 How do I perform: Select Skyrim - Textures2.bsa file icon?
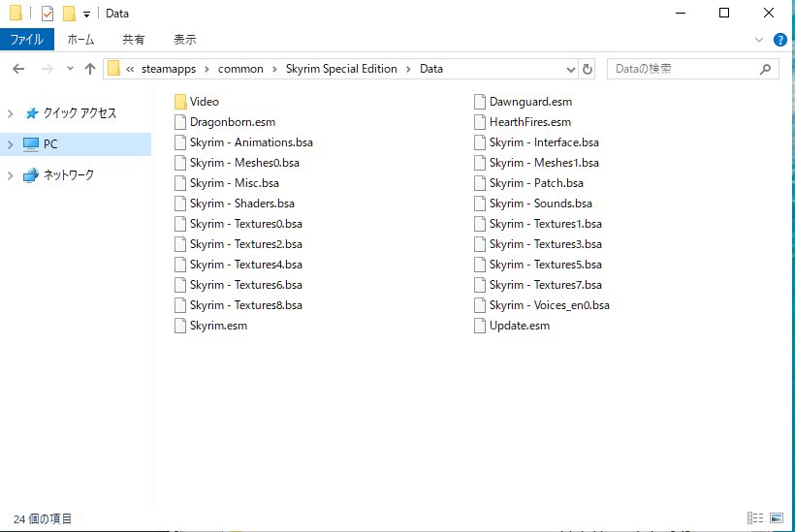pyautogui.click(x=180, y=244)
